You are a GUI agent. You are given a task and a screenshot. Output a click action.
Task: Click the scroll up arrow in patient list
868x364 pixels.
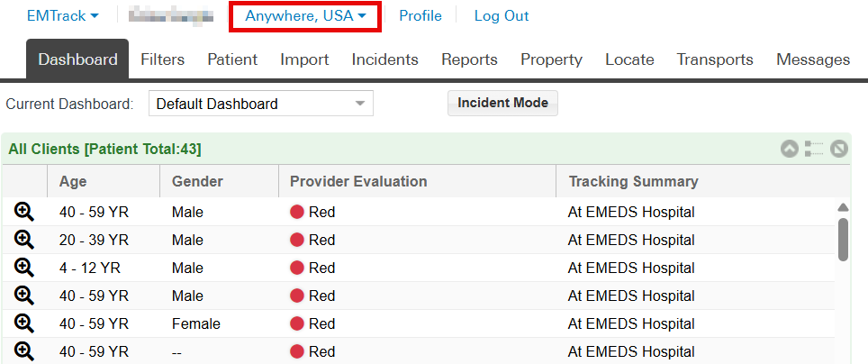click(843, 207)
